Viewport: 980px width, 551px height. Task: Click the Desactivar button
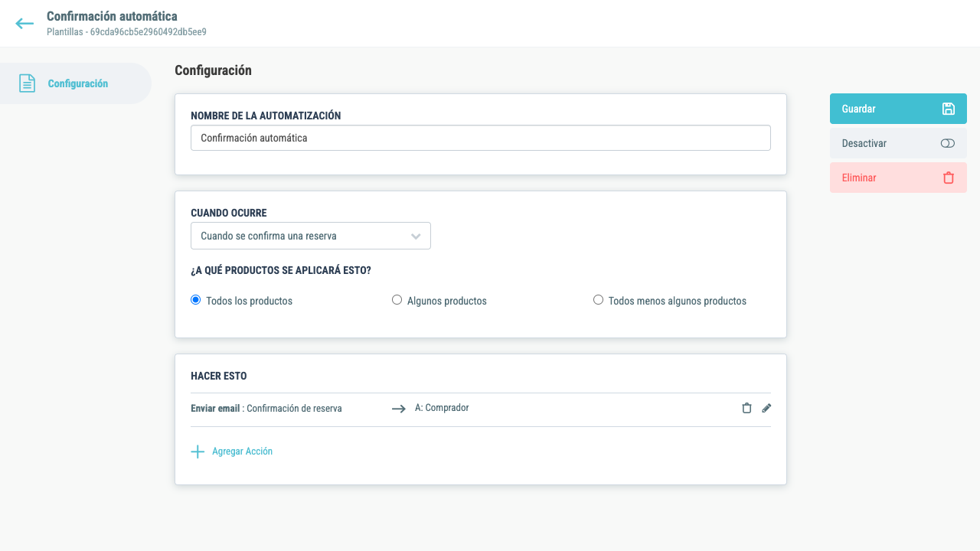898,143
